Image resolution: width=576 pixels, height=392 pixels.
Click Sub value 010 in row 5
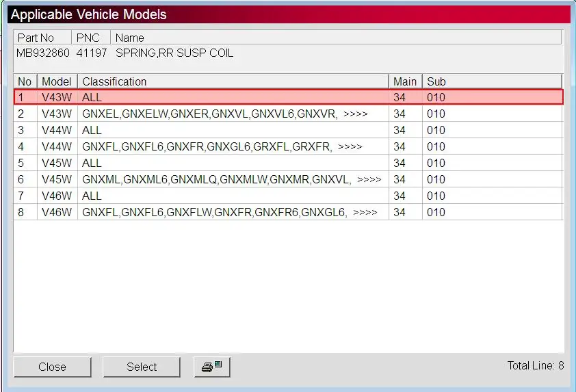436,163
